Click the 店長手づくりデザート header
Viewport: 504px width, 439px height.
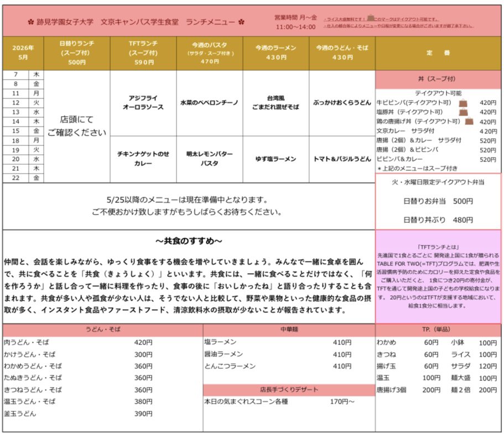289,390
